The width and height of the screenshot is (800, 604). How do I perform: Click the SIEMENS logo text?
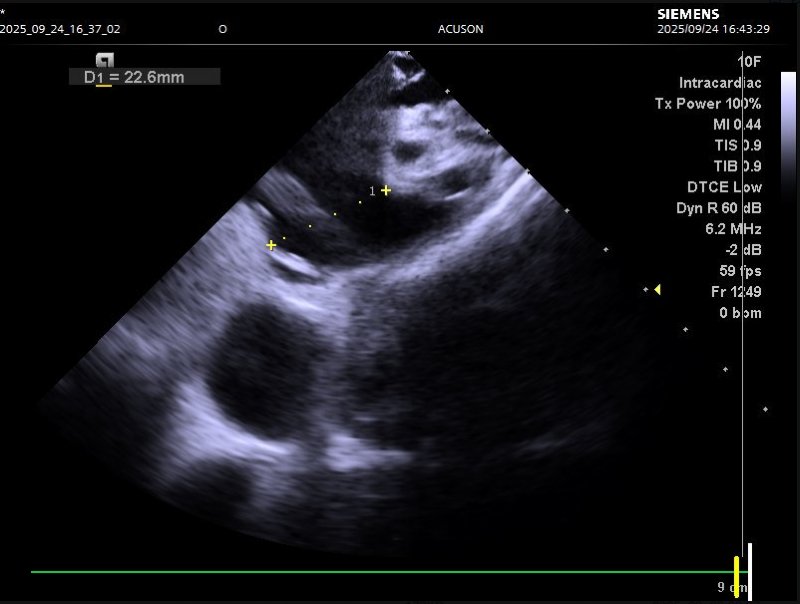pyautogui.click(x=687, y=14)
